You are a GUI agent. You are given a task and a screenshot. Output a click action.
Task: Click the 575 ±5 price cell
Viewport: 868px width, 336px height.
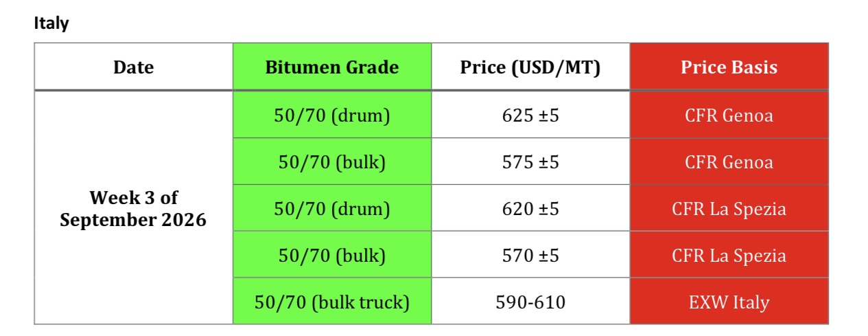(x=530, y=161)
